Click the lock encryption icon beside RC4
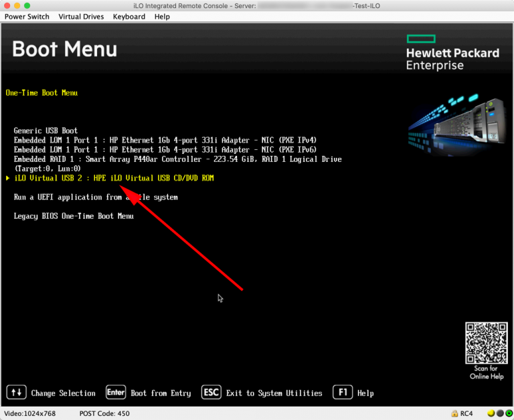 [x=454, y=414]
